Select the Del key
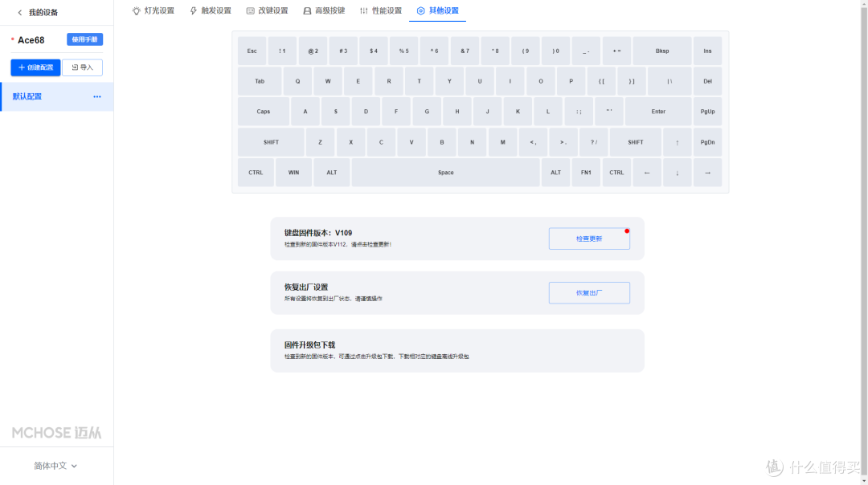The image size is (868, 485). (x=707, y=81)
